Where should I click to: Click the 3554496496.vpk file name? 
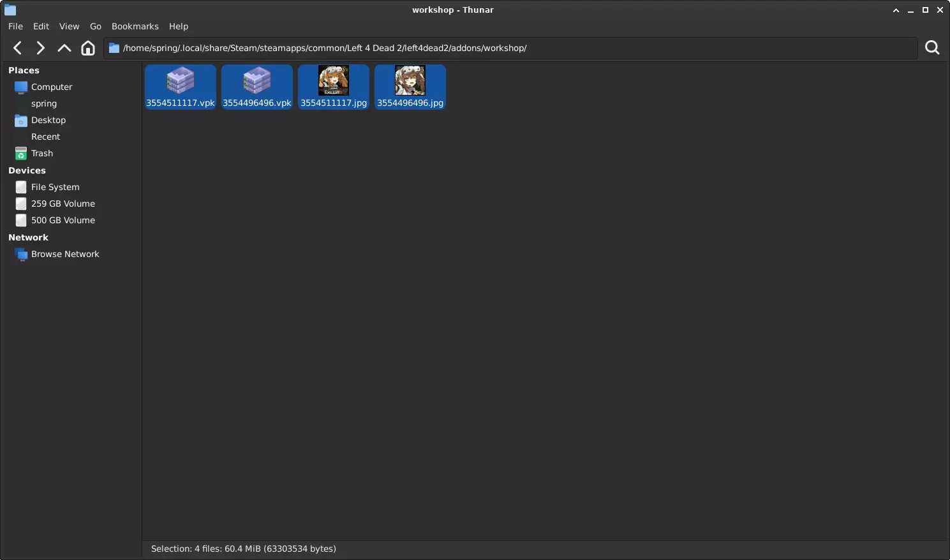pyautogui.click(x=257, y=103)
